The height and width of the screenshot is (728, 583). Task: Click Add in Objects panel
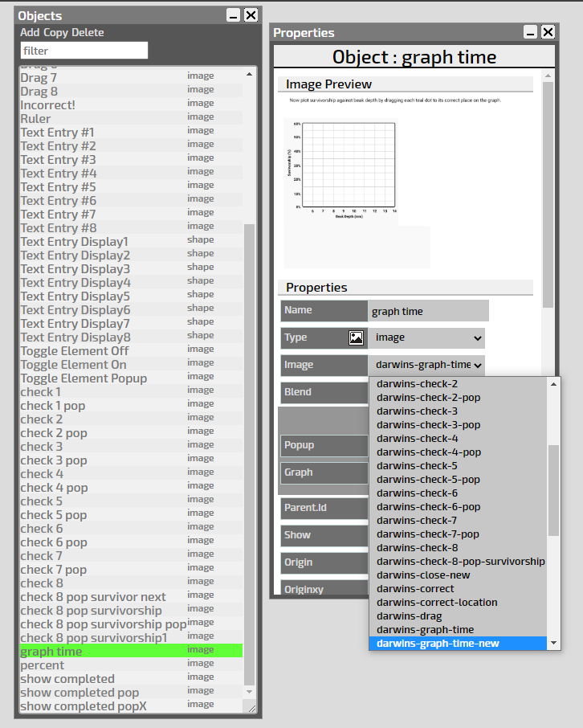click(30, 32)
